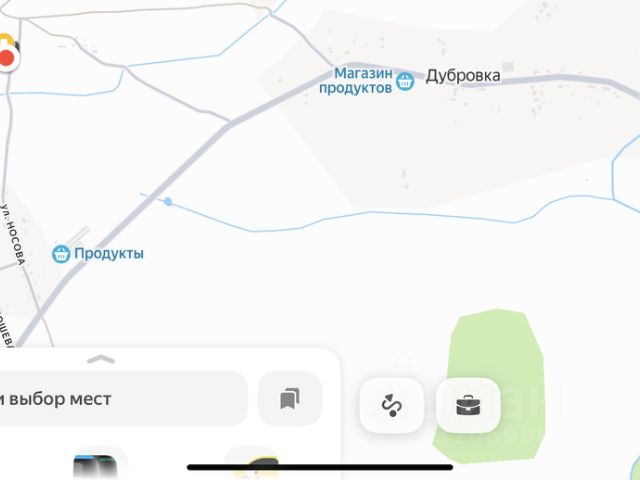Select the Продукты basket icon
This screenshot has width=640, height=480.
click(61, 254)
